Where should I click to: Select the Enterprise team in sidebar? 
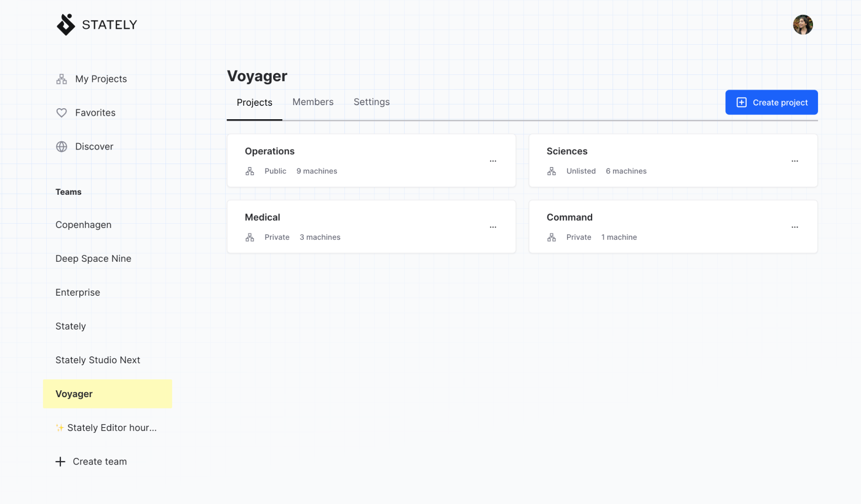click(x=77, y=293)
